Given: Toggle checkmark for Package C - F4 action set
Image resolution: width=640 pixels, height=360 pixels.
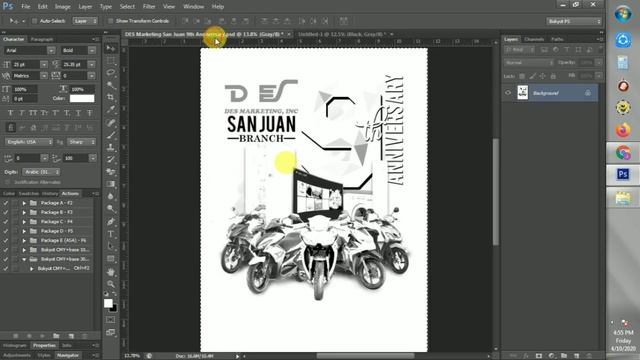Looking at the screenshot, I should pyautogui.click(x=5, y=222).
